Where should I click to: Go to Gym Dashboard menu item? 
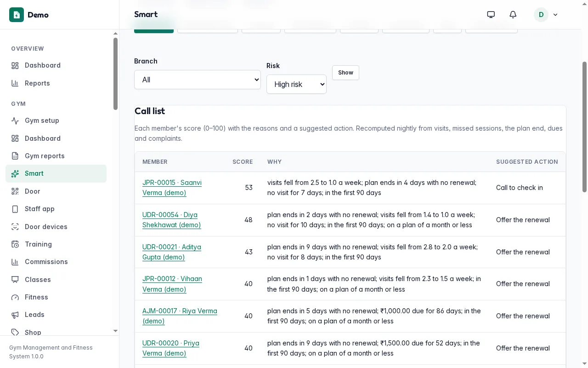(56, 138)
